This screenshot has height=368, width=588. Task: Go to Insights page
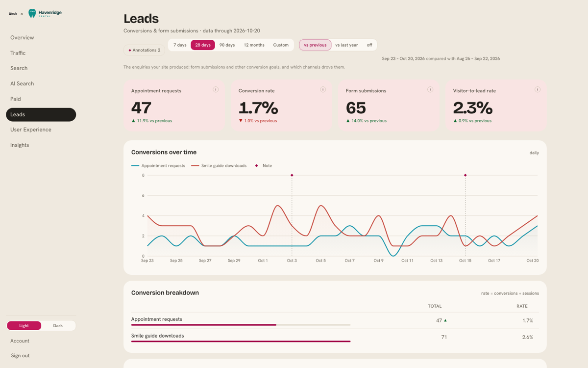pyautogui.click(x=41, y=145)
